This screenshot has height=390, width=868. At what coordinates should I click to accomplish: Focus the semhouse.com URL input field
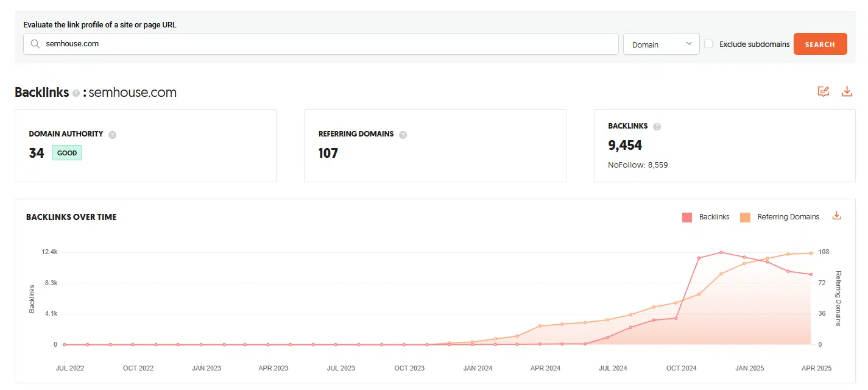321,44
